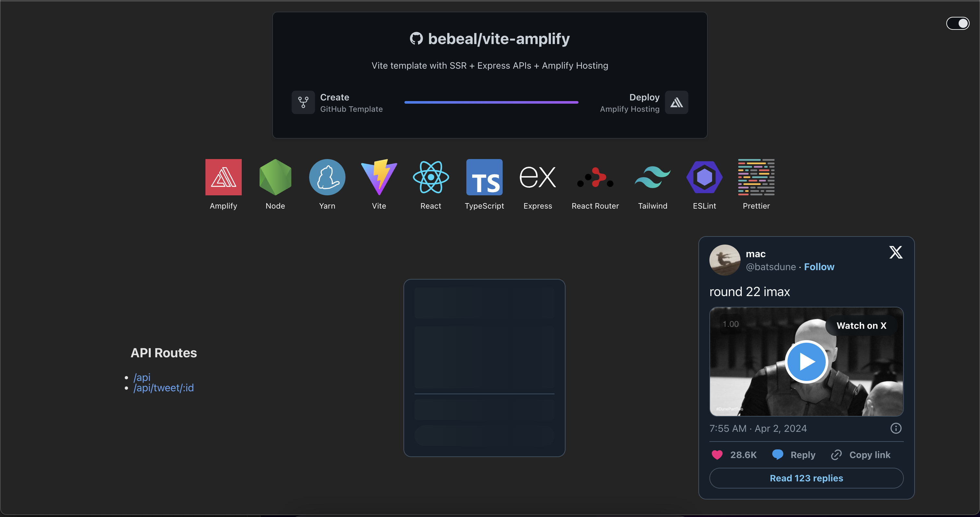Screen dimensions: 980x517
Task: Open the Node hexagon icon
Action: pos(275,177)
